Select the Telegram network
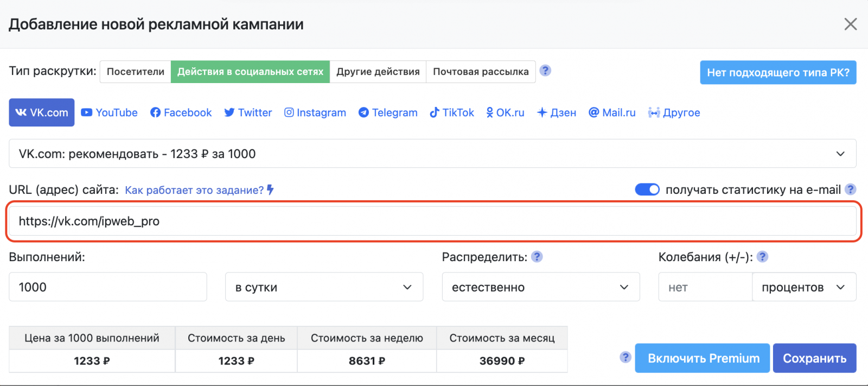 [388, 112]
